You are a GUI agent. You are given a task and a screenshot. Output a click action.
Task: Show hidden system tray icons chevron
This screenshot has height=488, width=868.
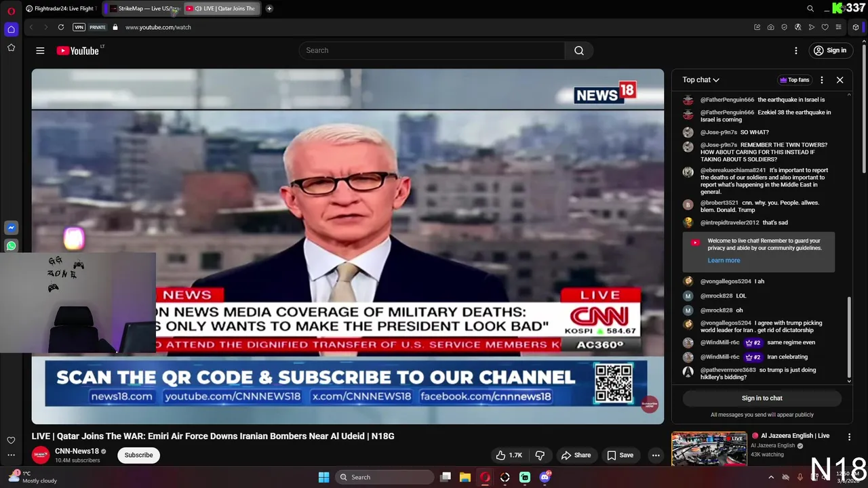point(771,477)
